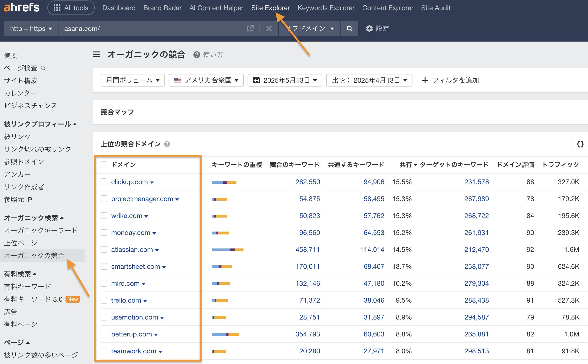Expand the monday.com domain dropdown arrow
This screenshot has width=588, height=364.
point(154,233)
